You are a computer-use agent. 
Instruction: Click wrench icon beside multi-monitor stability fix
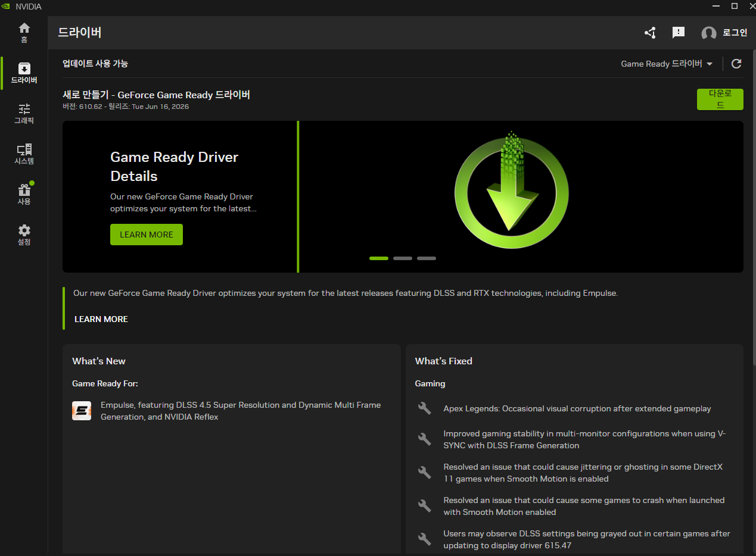[x=424, y=439]
